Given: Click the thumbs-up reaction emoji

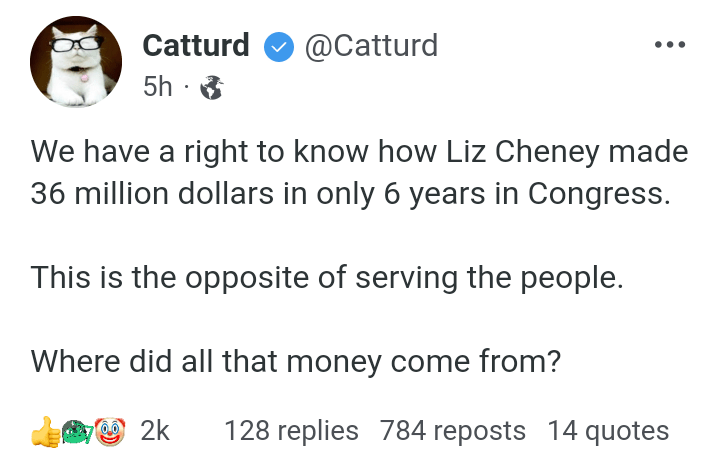Looking at the screenshot, I should point(45,431).
